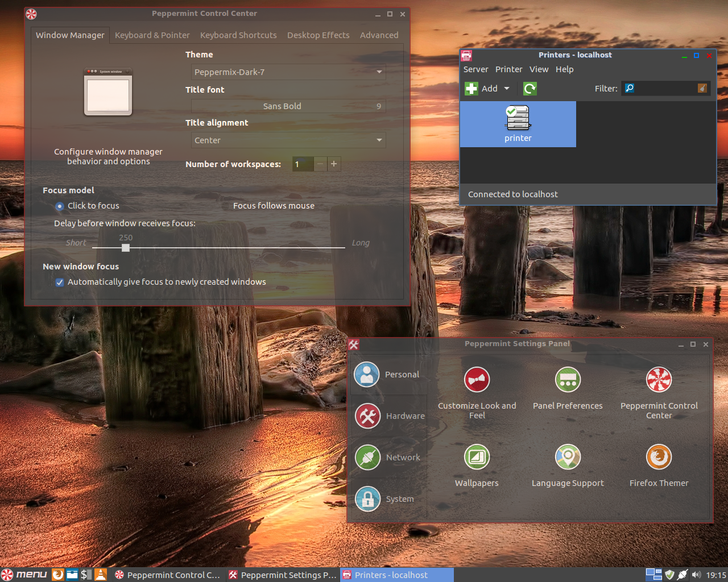Screen dimensions: 728x582
Task: Launch Firefox from the taskbar
Action: click(57, 575)
